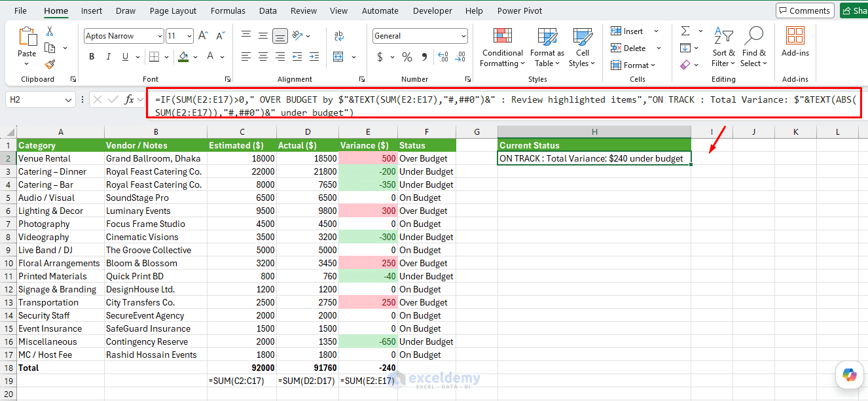The height and width of the screenshot is (401, 868).
Task: Click the Fill down icon
Action: [x=685, y=48]
